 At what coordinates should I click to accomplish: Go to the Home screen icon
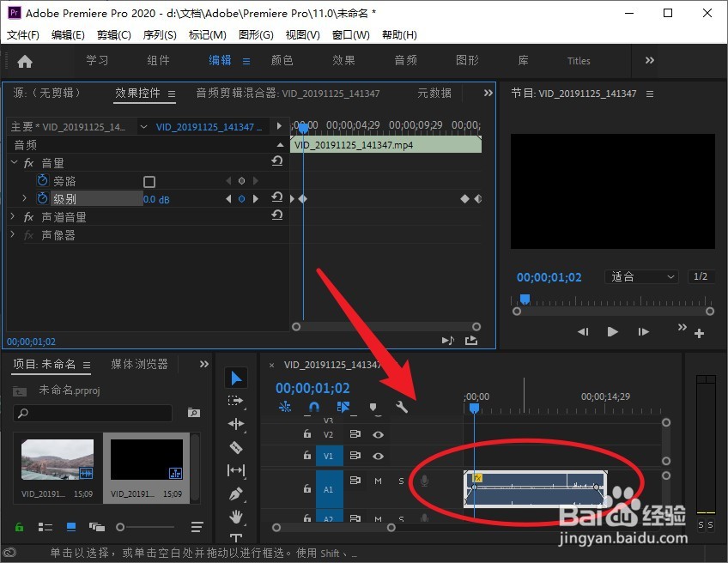coord(25,61)
